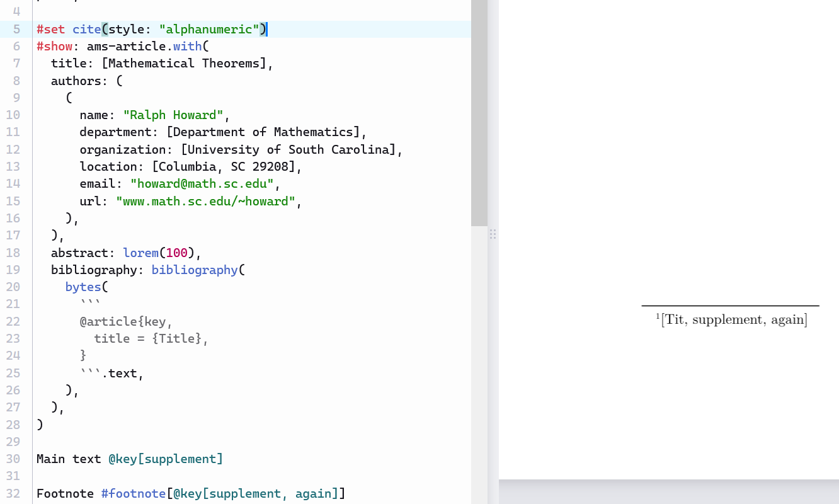Click the bibliography function name on line 19
839x504 pixels.
click(193, 270)
